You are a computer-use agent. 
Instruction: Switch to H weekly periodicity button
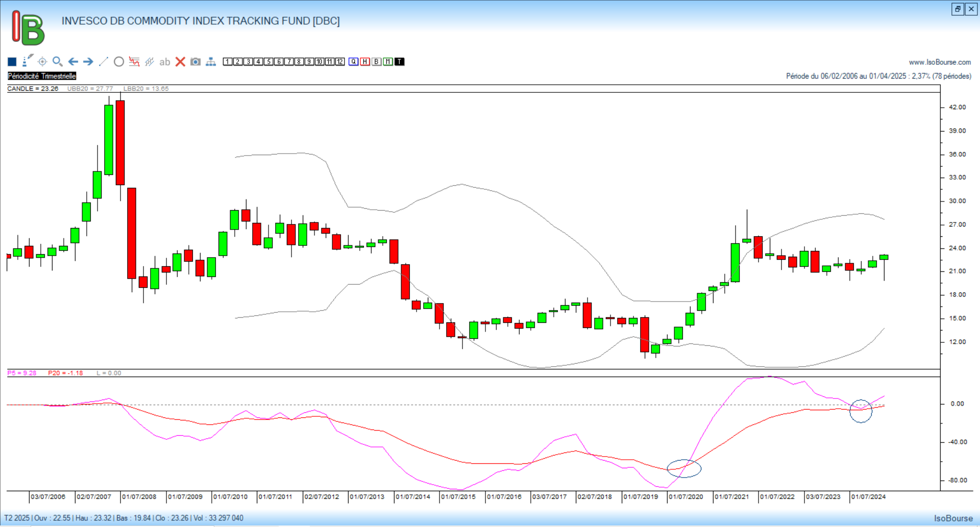click(365, 62)
